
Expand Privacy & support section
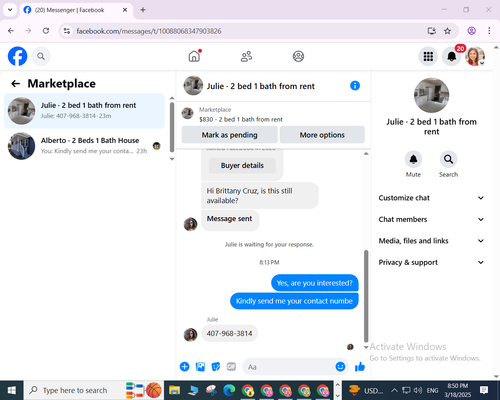click(x=431, y=262)
